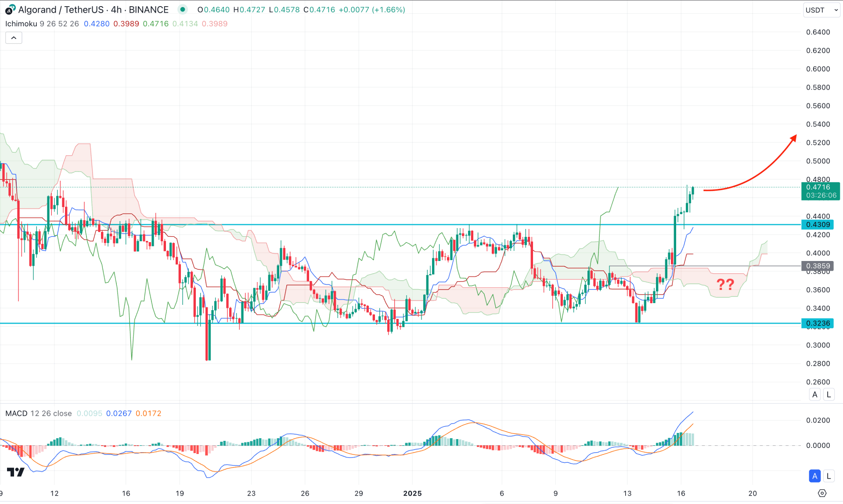Click the current price label 0.4716
843x504 pixels.
click(x=820, y=191)
